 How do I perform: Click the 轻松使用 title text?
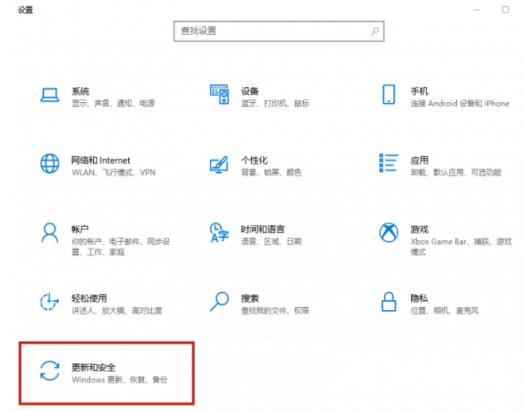click(89, 298)
